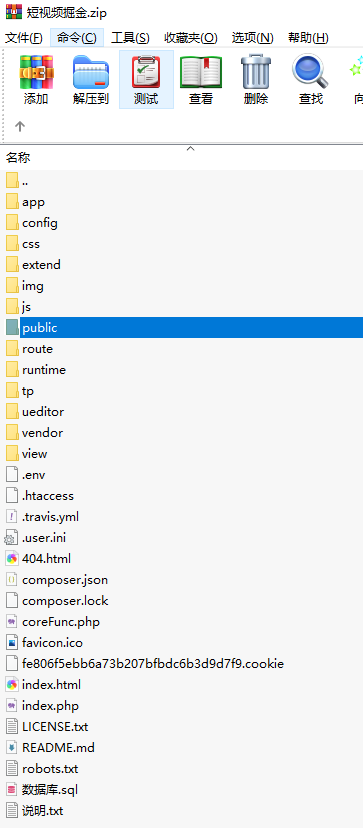The image size is (363, 828).
Task: Click the Test (测试) toolbar icon
Action: pyautogui.click(x=146, y=72)
